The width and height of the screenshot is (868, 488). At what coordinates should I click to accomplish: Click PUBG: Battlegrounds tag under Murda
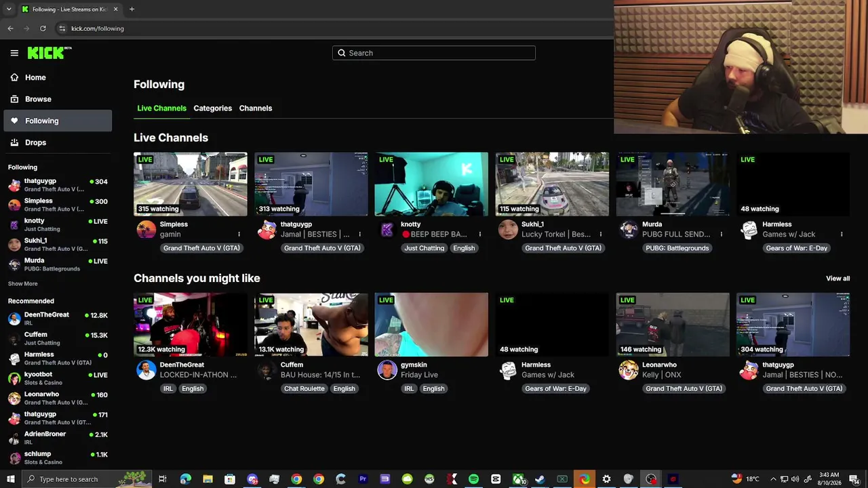[x=678, y=248]
